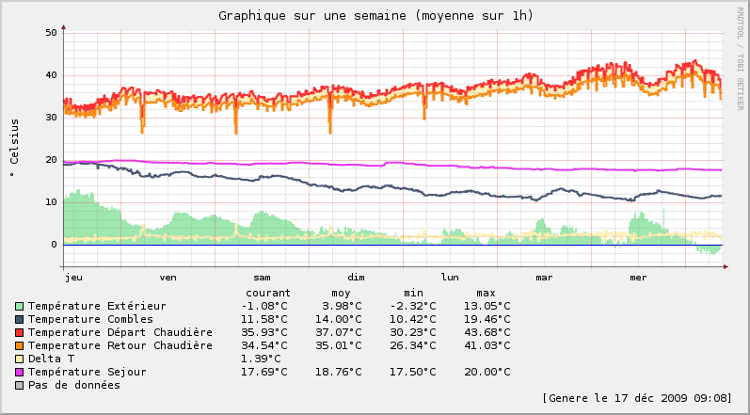Click the Temperature Combles legend label text
Image resolution: width=750 pixels, height=415 pixels.
90,319
